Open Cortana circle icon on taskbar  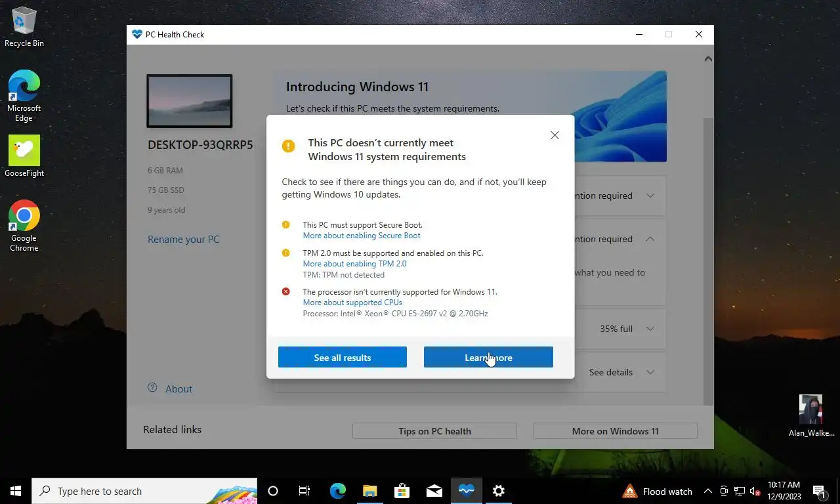[273, 491]
